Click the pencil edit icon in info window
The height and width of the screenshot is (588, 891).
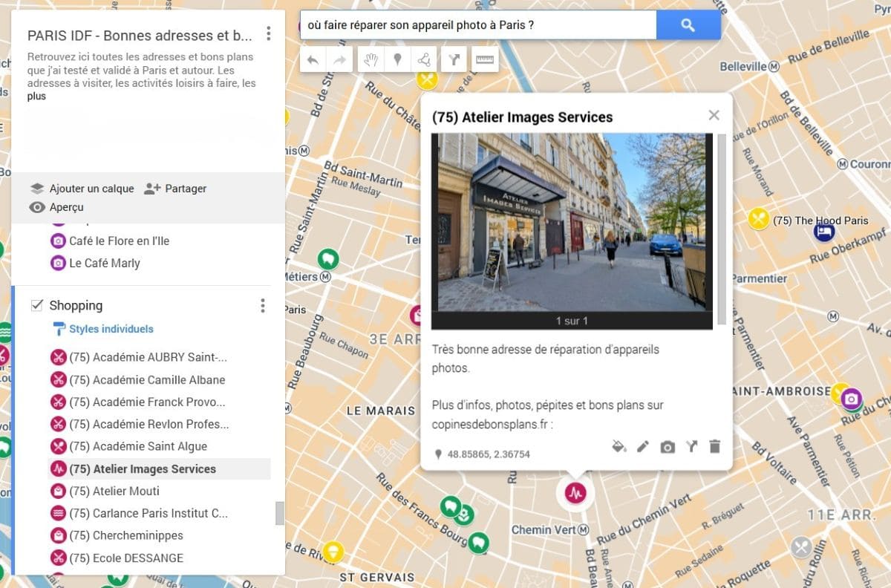pos(643,447)
